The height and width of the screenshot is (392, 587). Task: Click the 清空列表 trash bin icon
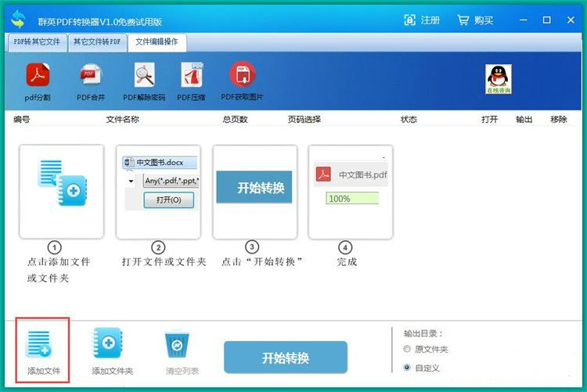coord(177,344)
